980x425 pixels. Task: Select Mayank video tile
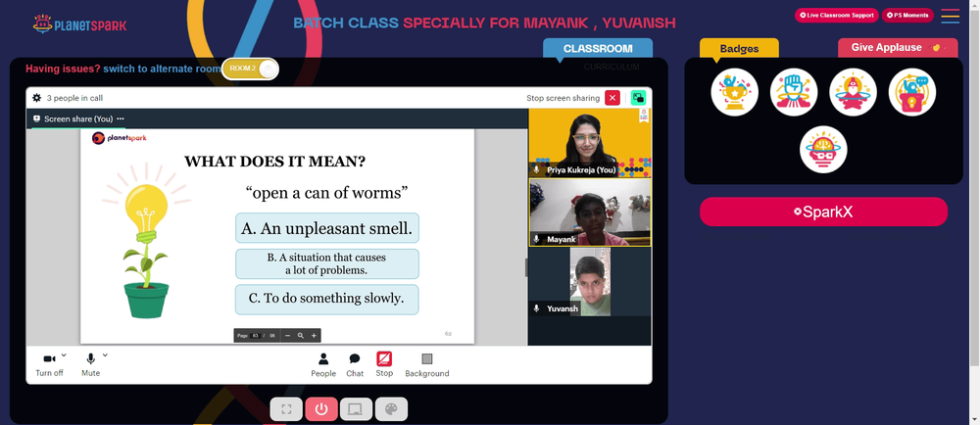click(x=590, y=212)
